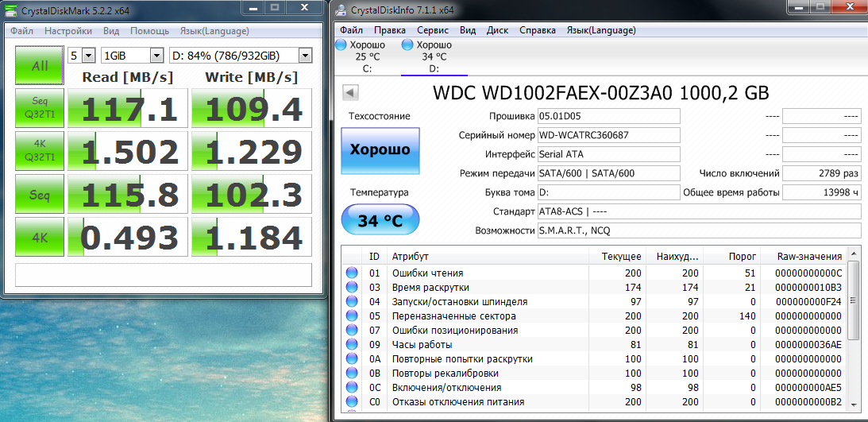
Task: Click the green All benchmark button
Action: point(39,65)
